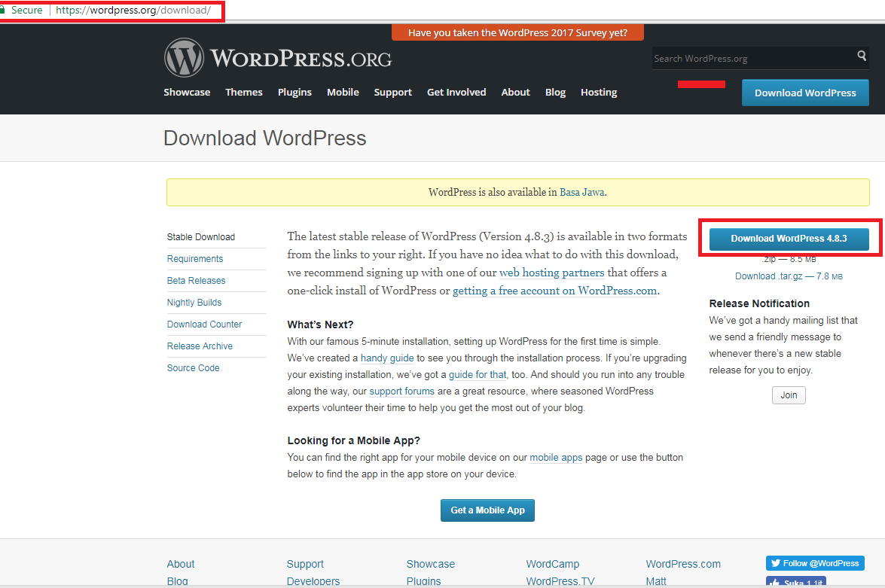885x588 pixels.
Task: Open the Showcase menu item
Action: coord(187,92)
